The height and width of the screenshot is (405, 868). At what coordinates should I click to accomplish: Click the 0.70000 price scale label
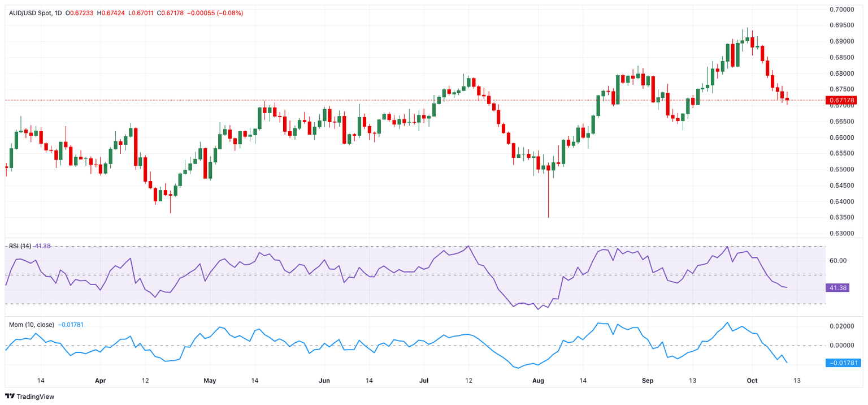(841, 10)
